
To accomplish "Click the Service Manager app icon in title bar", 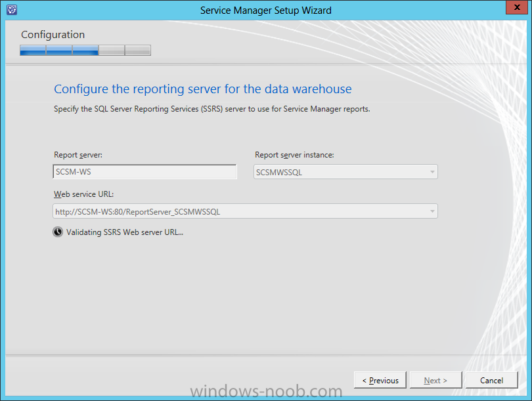I will coord(12,10).
